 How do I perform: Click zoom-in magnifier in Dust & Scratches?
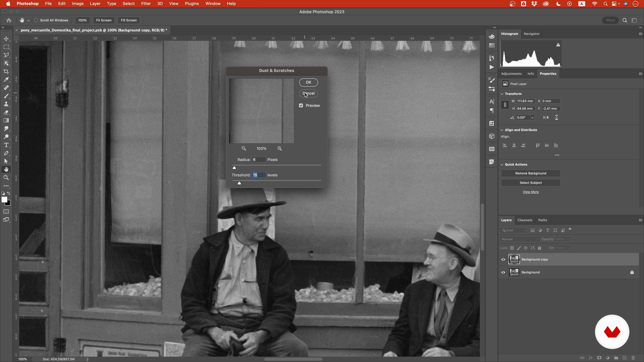280,149
